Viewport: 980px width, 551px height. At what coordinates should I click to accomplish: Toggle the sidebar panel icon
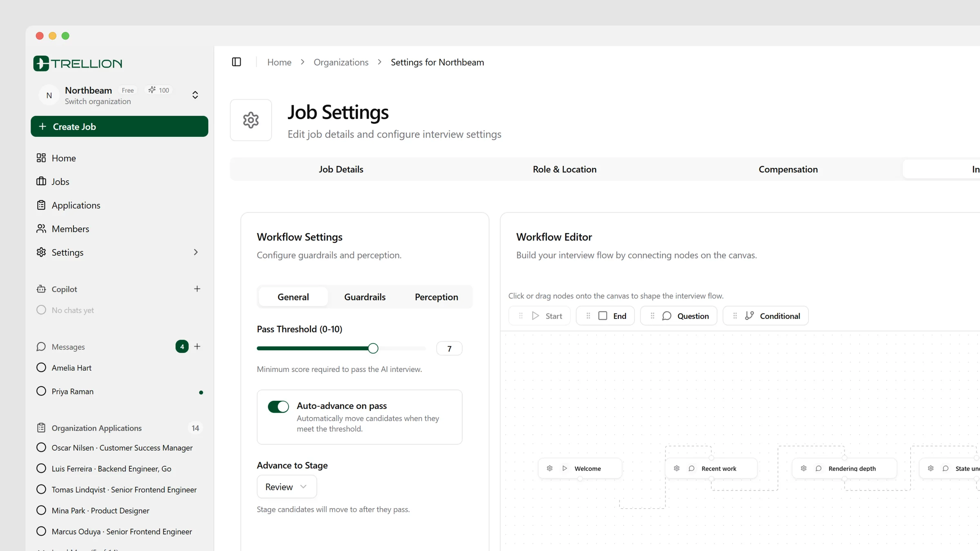[x=236, y=62]
